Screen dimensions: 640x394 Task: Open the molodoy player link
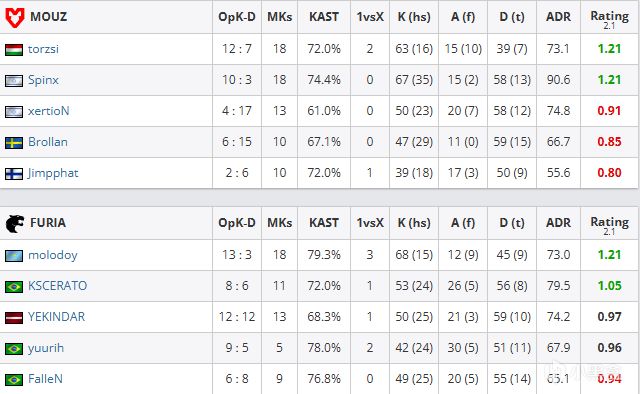(53, 255)
